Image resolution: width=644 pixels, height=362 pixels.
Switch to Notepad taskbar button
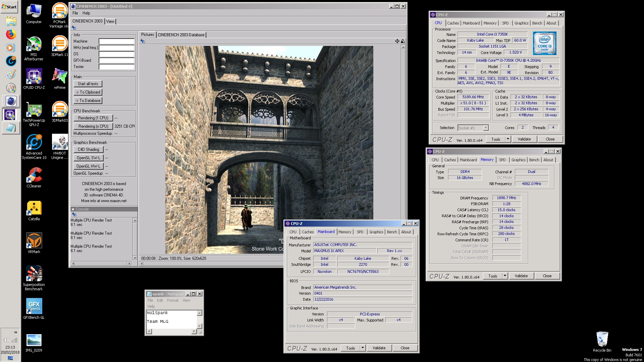[11, 128]
